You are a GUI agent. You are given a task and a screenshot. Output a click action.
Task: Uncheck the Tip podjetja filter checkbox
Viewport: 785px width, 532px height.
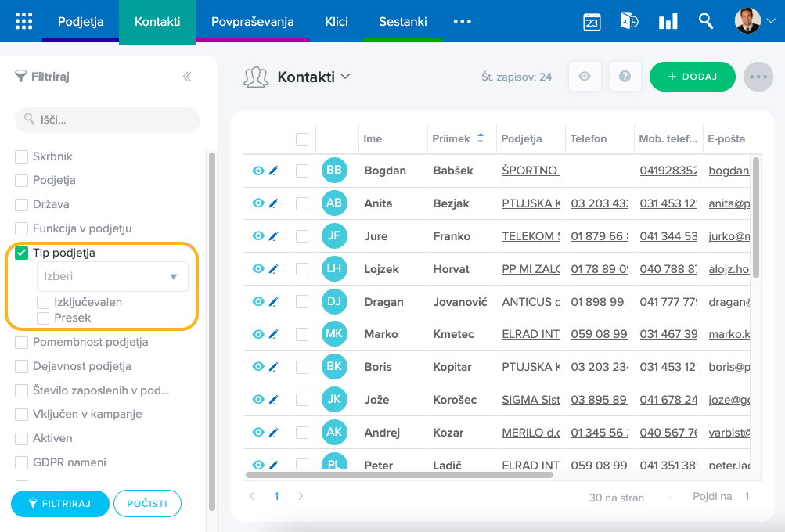tap(22, 253)
